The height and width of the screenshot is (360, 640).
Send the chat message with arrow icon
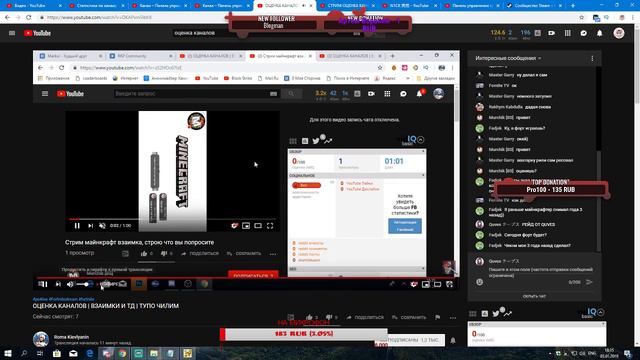point(589,282)
